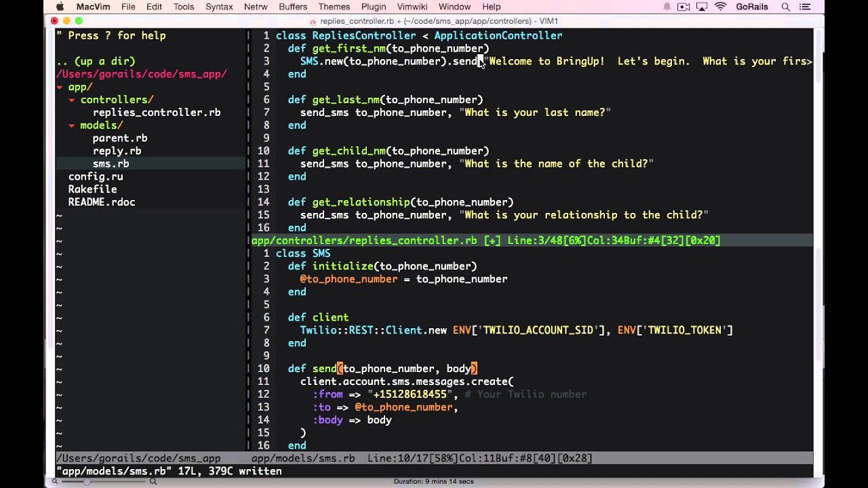Viewport: 868px width, 488px height.
Task: Open the Syntax menu
Action: [x=219, y=7]
